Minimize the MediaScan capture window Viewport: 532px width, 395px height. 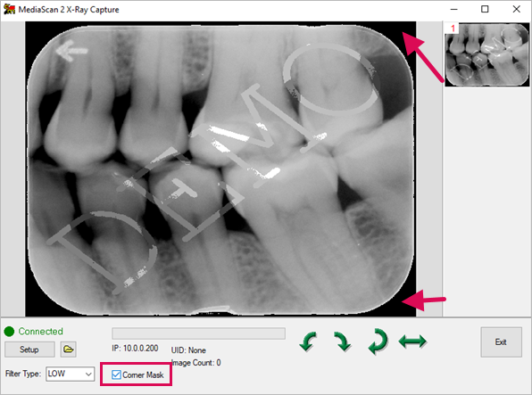click(x=454, y=9)
